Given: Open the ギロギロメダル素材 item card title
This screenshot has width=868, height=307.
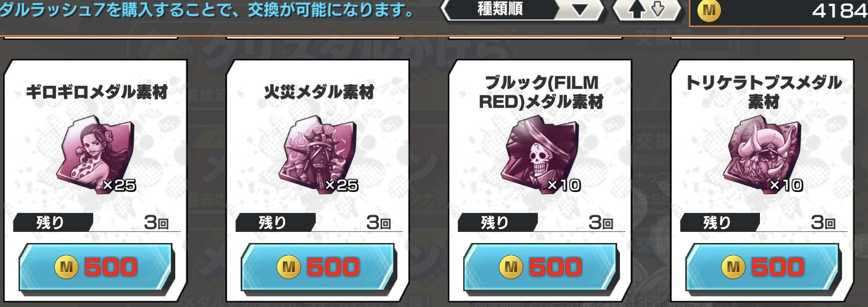Looking at the screenshot, I should point(96,92).
